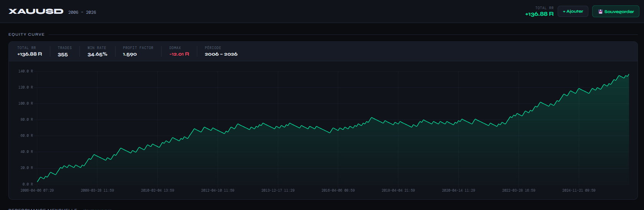Click the floppy disk icon in Sauvegarder

tap(600, 12)
